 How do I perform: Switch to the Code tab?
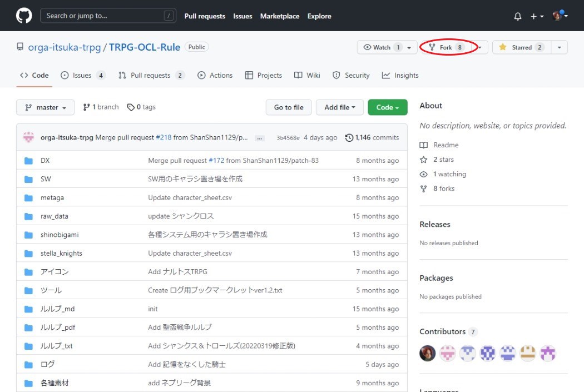(34, 75)
